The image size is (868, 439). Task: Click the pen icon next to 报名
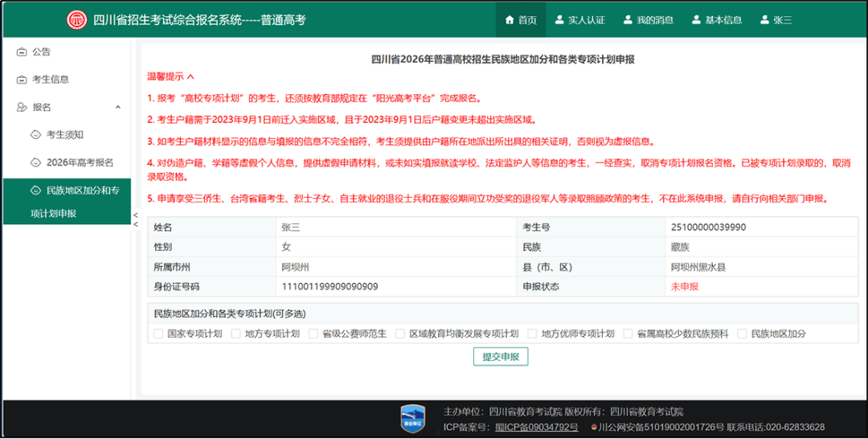point(22,108)
